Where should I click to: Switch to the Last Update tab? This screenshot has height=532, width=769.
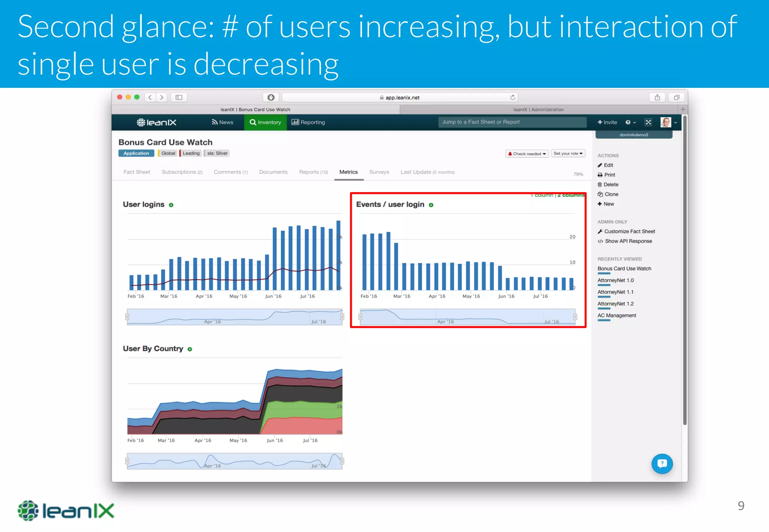click(x=427, y=172)
